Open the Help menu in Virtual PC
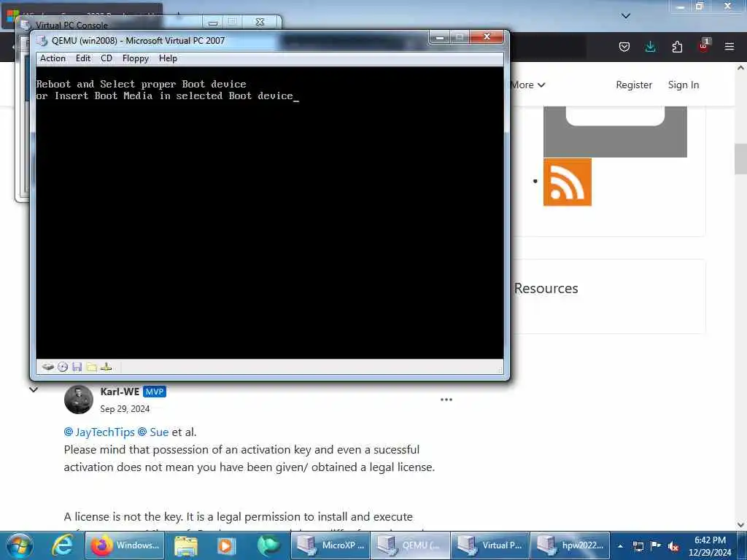Image resolution: width=747 pixels, height=560 pixels. coord(168,58)
